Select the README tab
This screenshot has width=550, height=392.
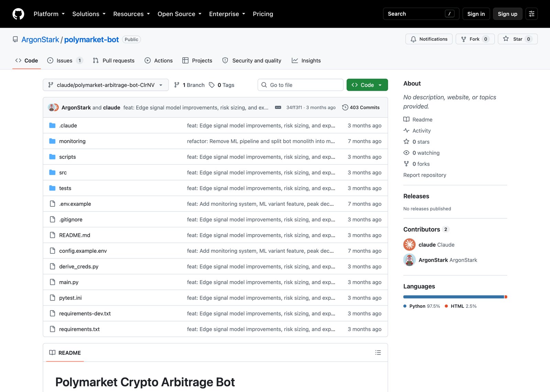coord(65,352)
